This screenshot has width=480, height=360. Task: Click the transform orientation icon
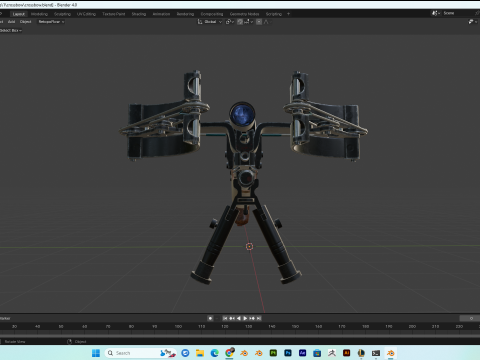(x=200, y=22)
